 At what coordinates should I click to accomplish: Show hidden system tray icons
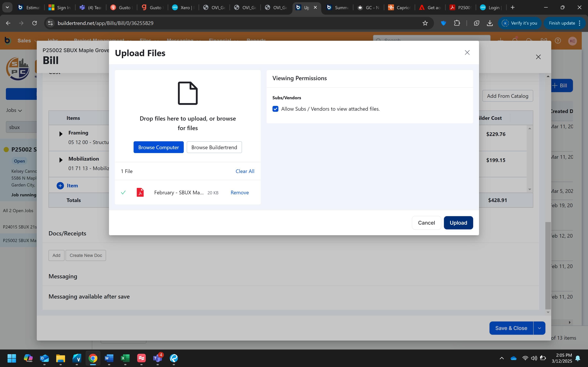tap(502, 358)
